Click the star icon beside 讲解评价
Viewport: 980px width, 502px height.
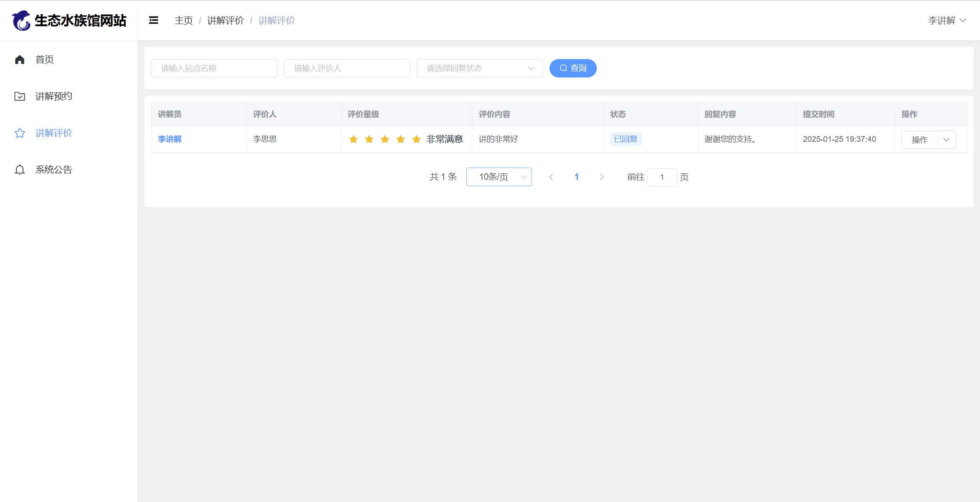[x=20, y=133]
